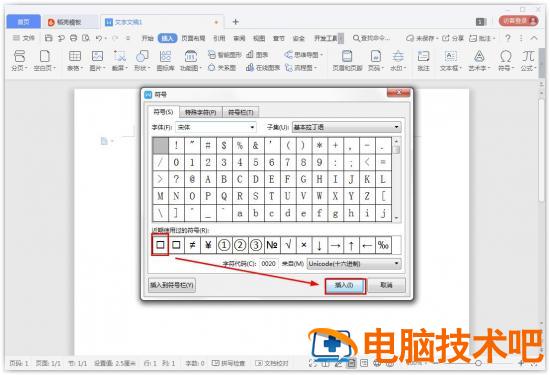This screenshot has height=375, width=550.
Task: Click the 插入到符号栏(Y) button
Action: [x=172, y=285]
